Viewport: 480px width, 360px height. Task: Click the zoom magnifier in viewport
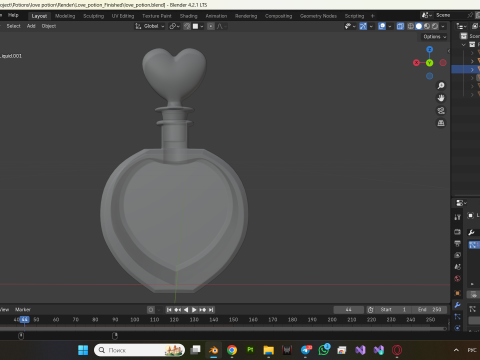pyautogui.click(x=441, y=86)
